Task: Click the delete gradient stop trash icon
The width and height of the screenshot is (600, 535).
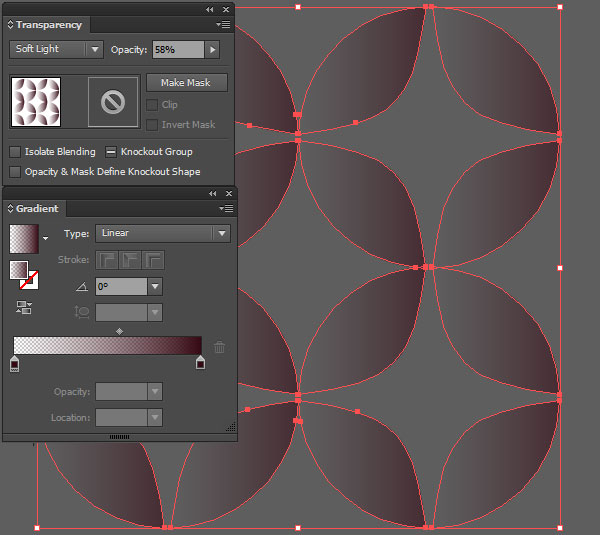Action: tap(219, 347)
